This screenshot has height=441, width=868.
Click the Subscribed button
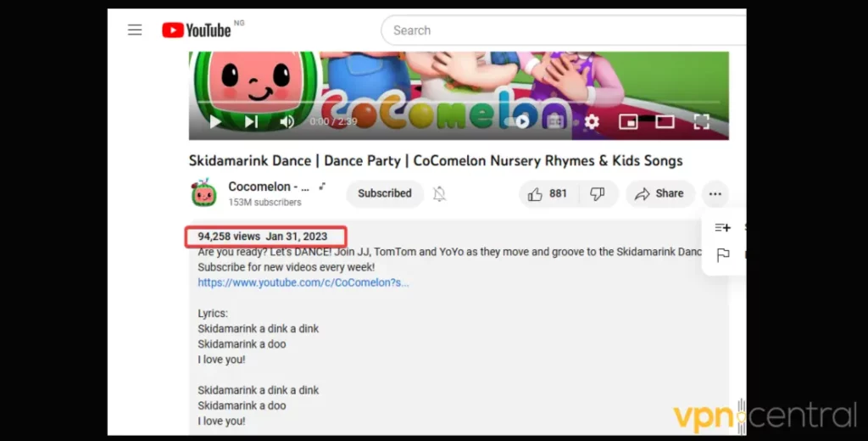pyautogui.click(x=385, y=193)
